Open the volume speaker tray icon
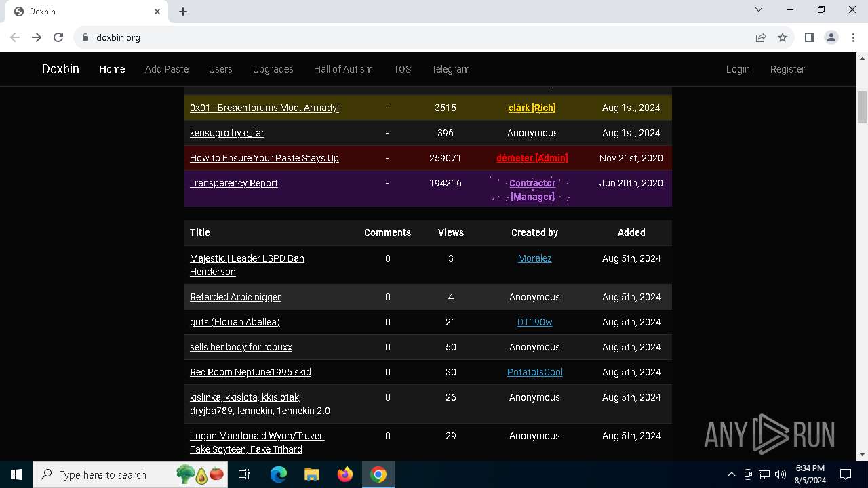 click(780, 474)
